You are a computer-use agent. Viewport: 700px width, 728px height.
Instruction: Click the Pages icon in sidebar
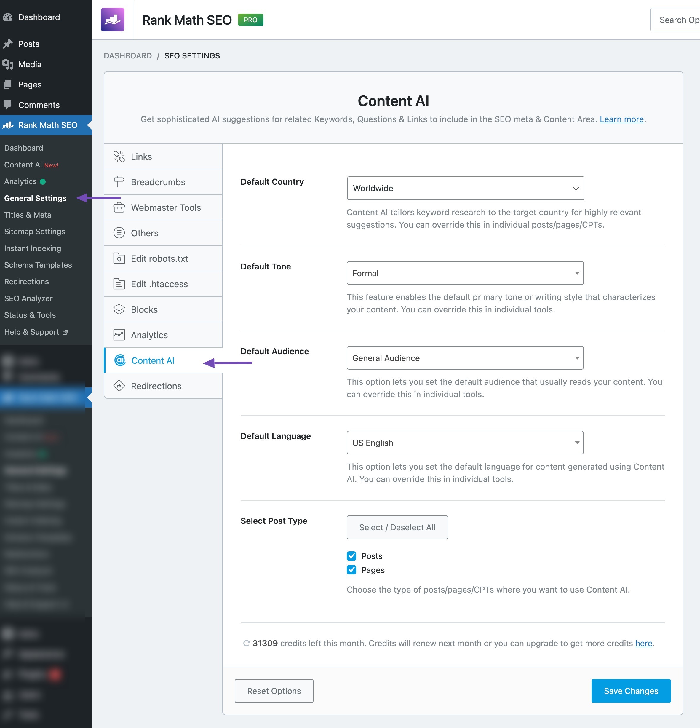coord(7,85)
